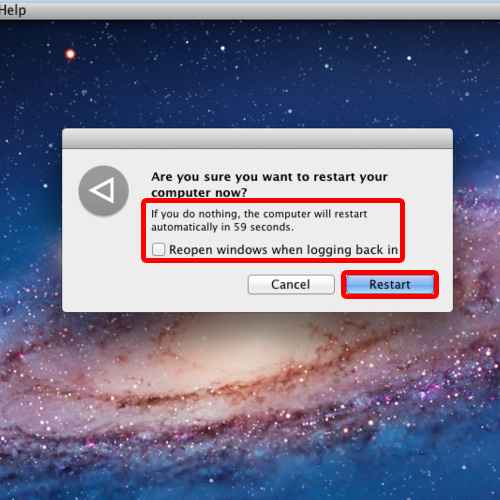Image resolution: width=500 pixels, height=500 pixels.
Task: Click the "computer now?" heading line
Action: [199, 192]
